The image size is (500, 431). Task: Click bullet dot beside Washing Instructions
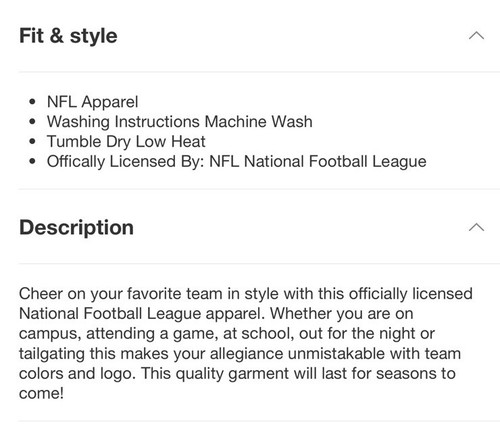[x=32, y=122]
